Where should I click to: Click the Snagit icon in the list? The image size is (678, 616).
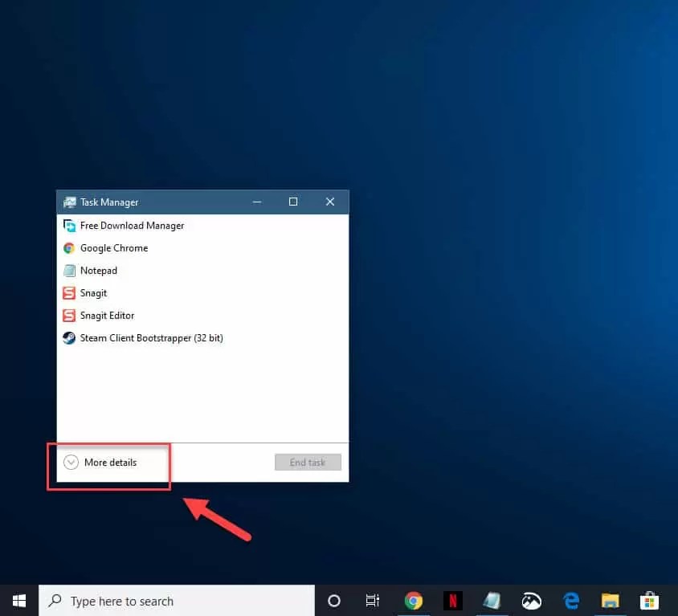(69, 293)
